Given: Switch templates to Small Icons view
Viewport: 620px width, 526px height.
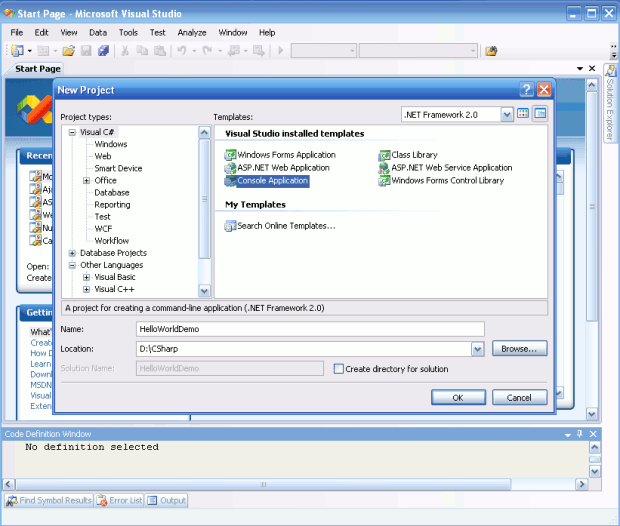Looking at the screenshot, I should pyautogui.click(x=540, y=114).
